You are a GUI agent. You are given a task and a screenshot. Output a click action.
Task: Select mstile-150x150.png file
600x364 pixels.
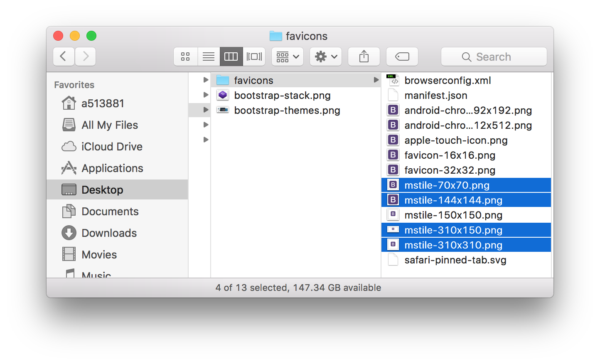coord(466,215)
